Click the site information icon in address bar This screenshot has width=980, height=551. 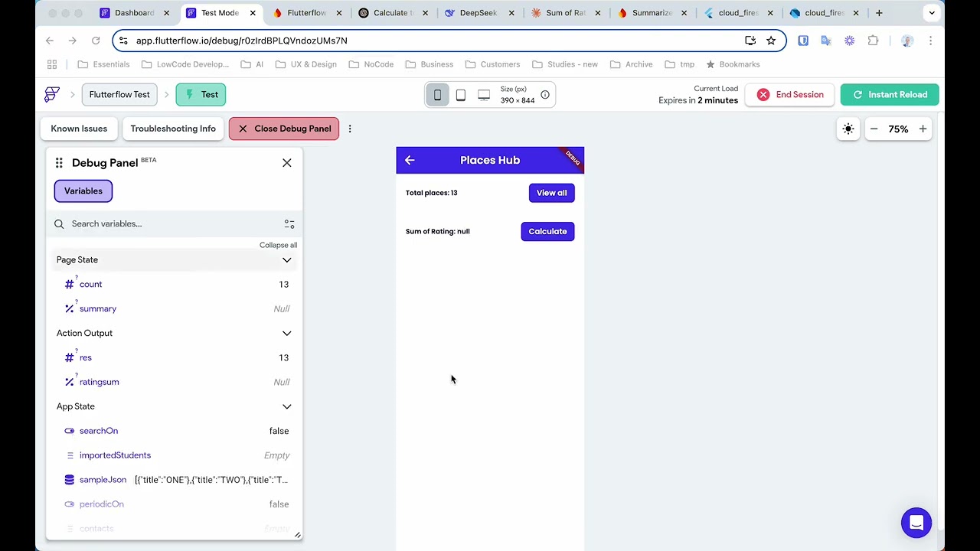pos(123,41)
